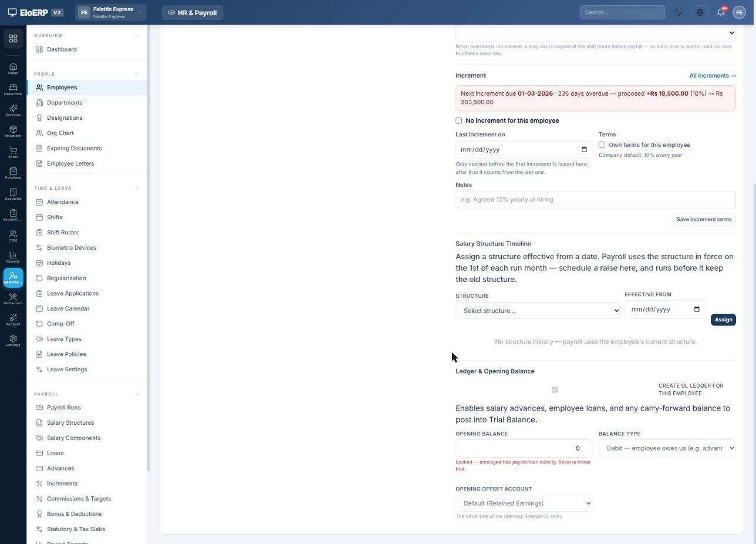Image resolution: width=756 pixels, height=544 pixels.
Task: Open the Balance Type dropdown
Action: [x=667, y=448]
